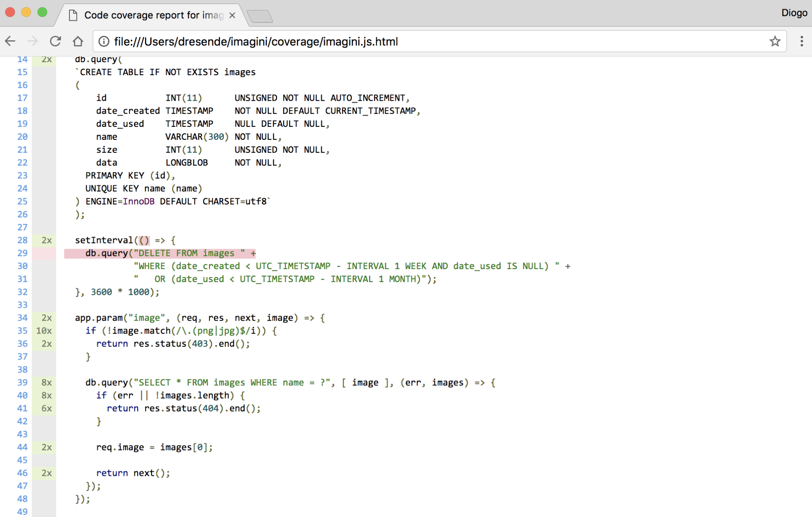Bookmark this page with the star
The height and width of the screenshot is (517, 812).
click(x=775, y=41)
